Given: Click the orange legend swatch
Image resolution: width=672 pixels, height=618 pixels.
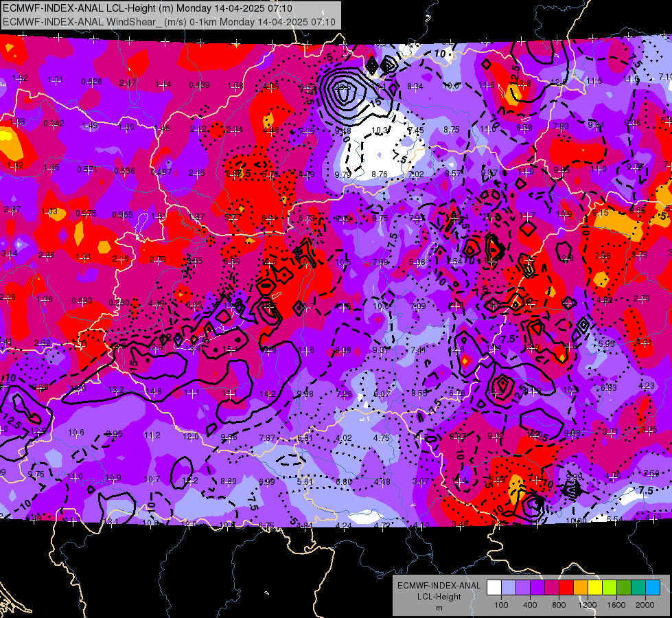Looking at the screenshot, I should 581,588.
